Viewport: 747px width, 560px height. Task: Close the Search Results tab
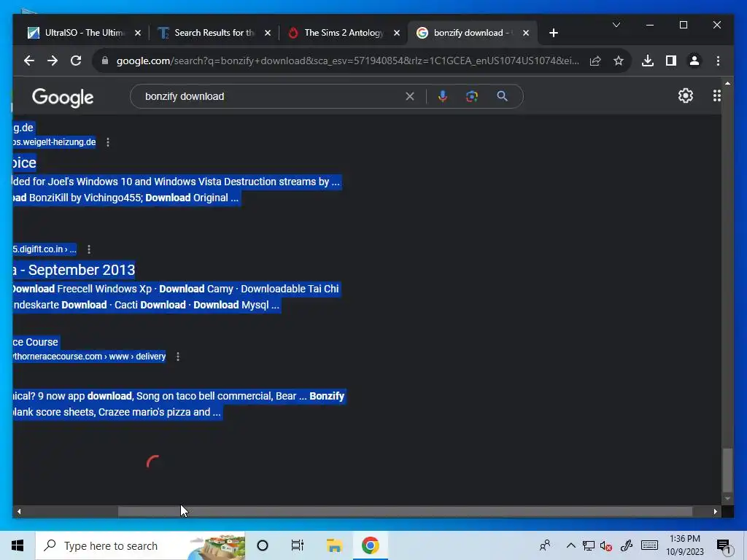(x=267, y=33)
